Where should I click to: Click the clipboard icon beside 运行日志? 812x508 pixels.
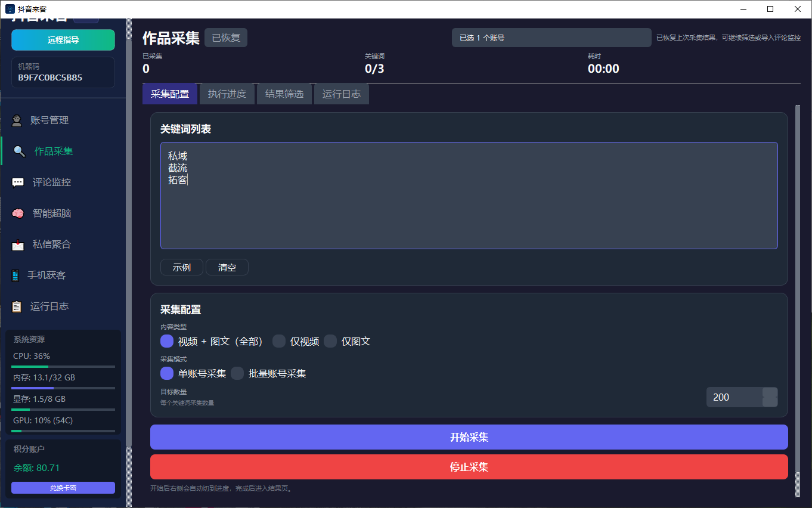coord(17,306)
